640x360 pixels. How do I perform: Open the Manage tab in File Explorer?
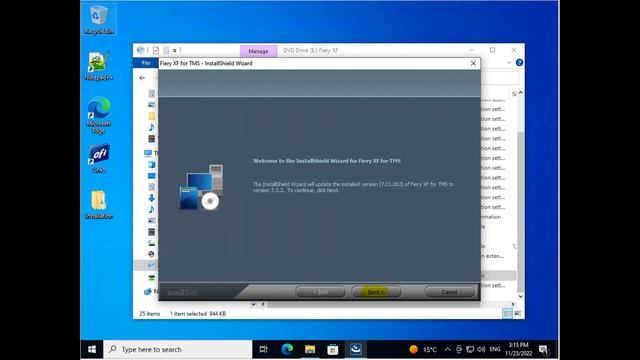(x=258, y=51)
